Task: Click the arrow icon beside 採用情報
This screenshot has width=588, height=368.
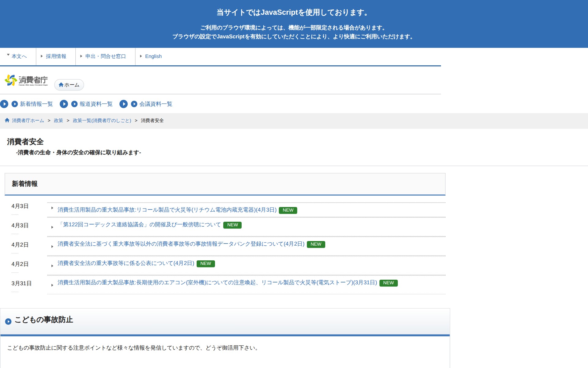Action: click(42, 56)
